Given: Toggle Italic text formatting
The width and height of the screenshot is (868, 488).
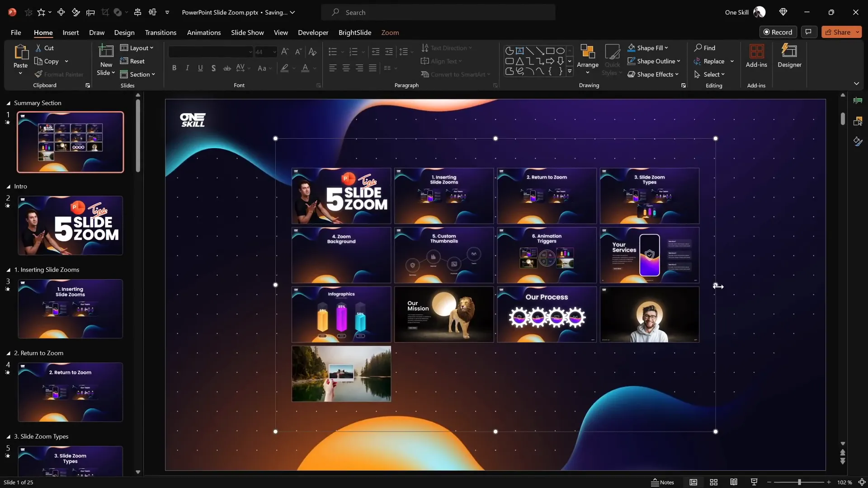Looking at the screenshot, I should [x=187, y=68].
